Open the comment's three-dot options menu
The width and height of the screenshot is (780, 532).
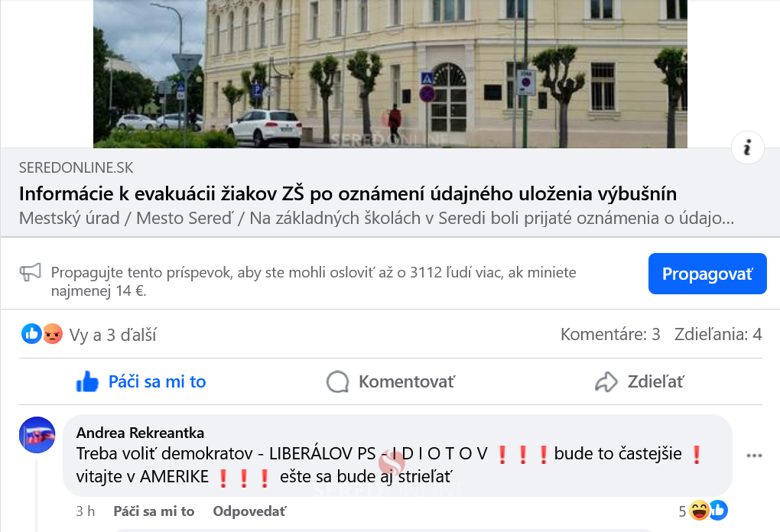pyautogui.click(x=754, y=456)
